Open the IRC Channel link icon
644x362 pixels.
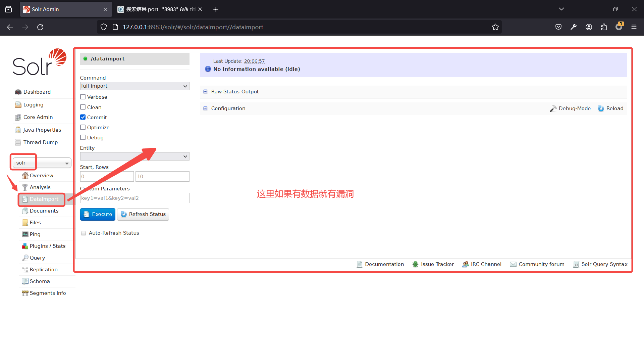(x=465, y=264)
